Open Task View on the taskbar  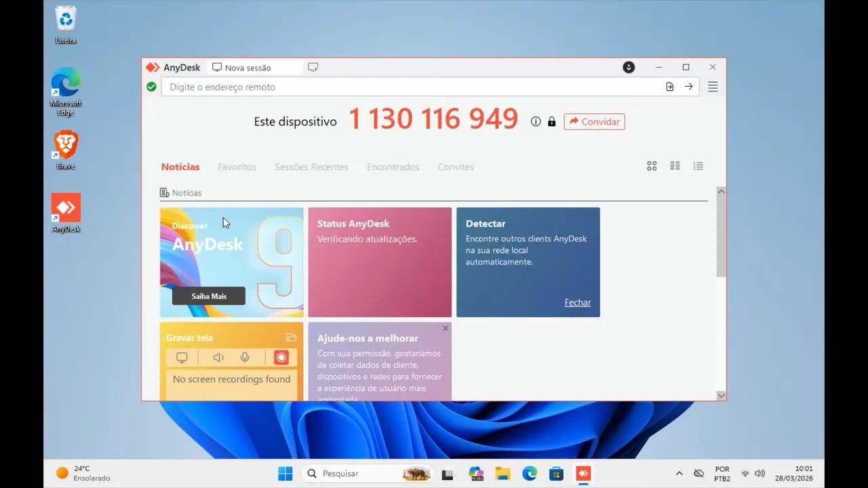448,474
